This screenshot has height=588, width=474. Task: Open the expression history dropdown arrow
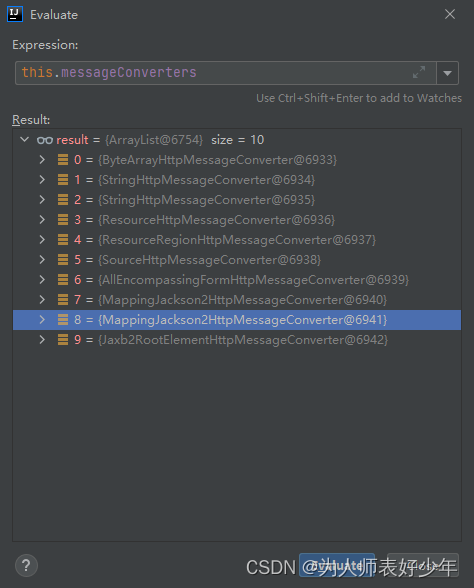tap(447, 73)
